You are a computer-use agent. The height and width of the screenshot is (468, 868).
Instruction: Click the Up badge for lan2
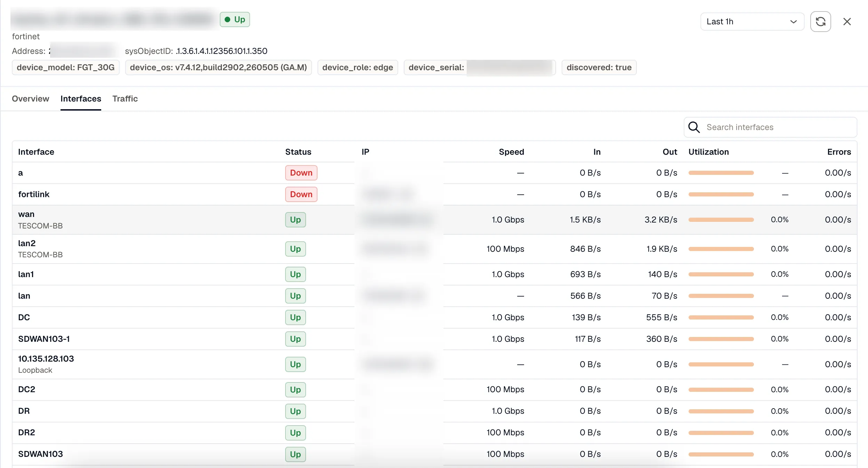click(295, 249)
